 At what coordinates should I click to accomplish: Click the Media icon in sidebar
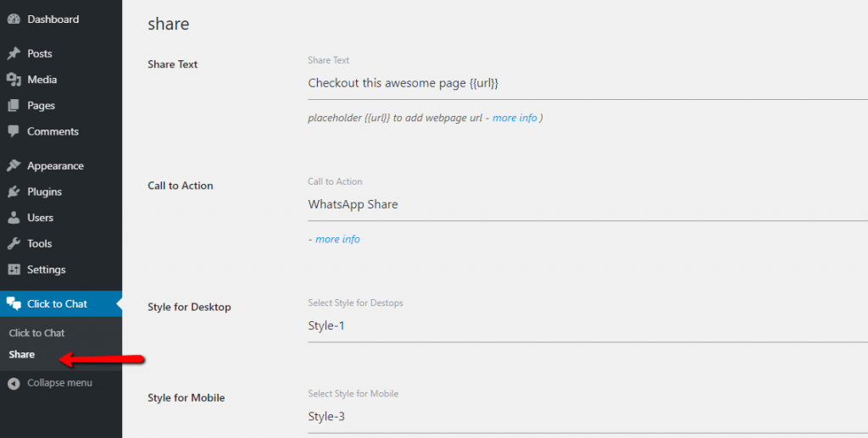(14, 80)
